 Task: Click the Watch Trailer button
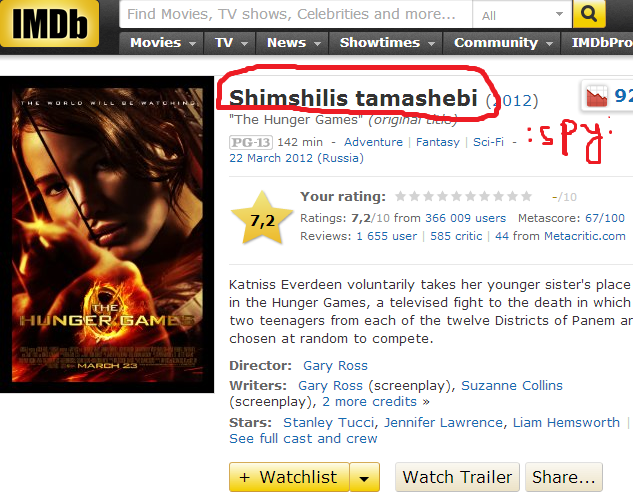[457, 477]
